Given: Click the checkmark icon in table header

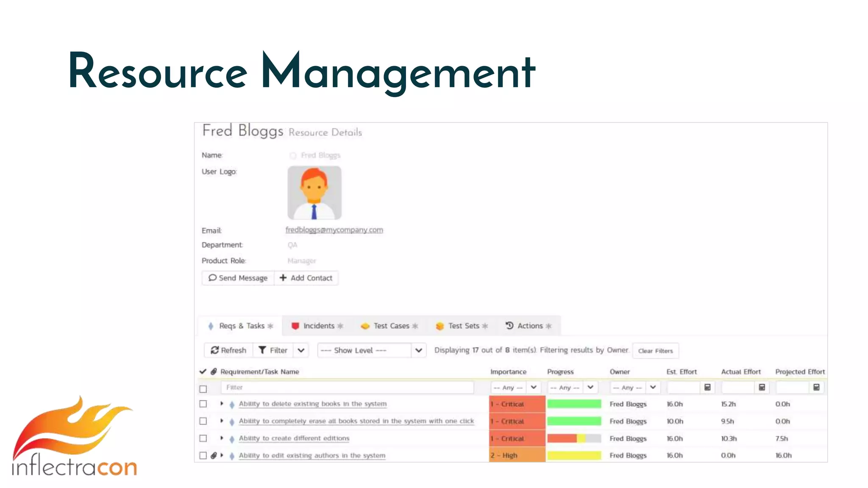Looking at the screenshot, I should 203,372.
